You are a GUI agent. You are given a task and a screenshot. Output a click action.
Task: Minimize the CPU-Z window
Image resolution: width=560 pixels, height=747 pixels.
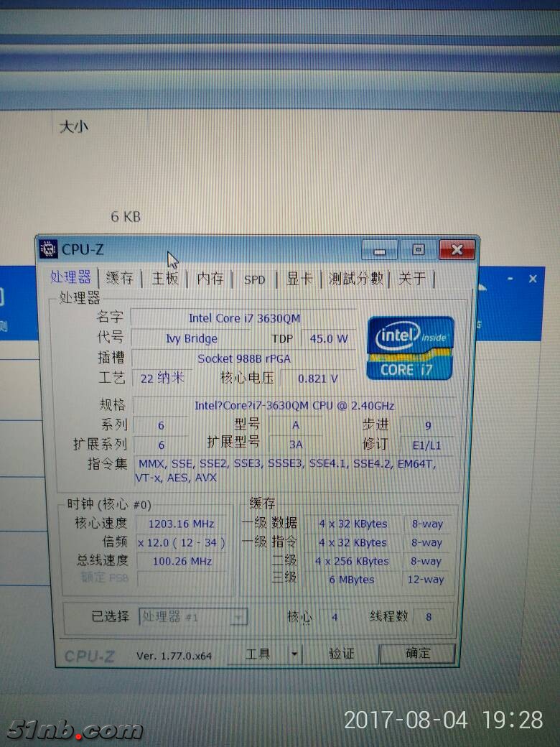click(380, 250)
